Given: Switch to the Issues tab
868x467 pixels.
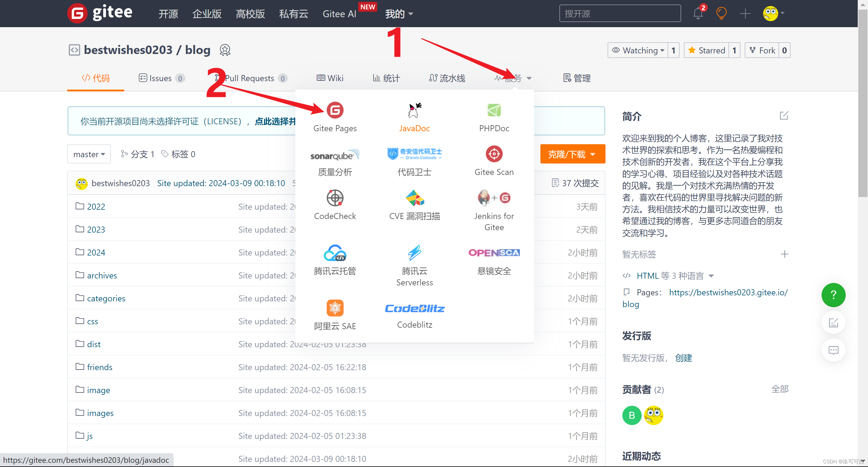Looking at the screenshot, I should [162, 78].
